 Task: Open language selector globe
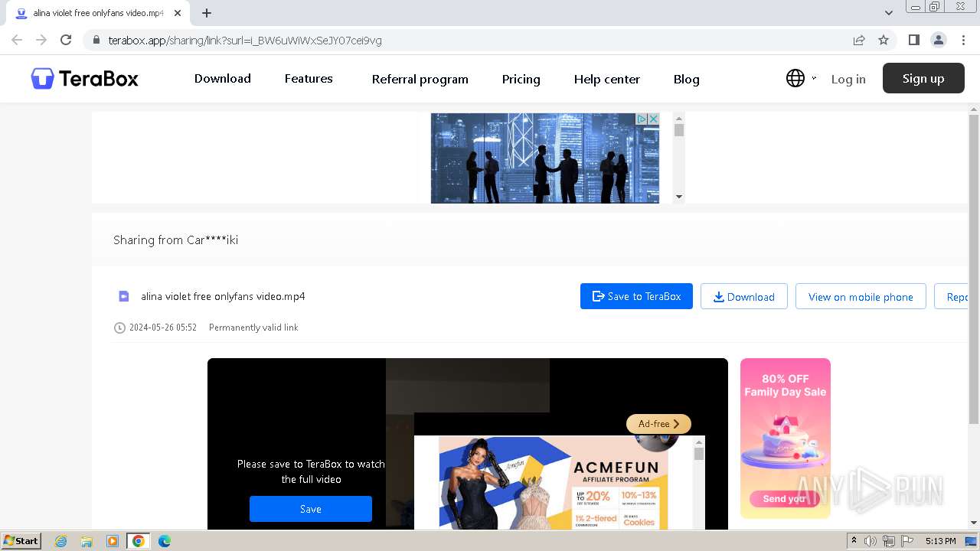click(x=795, y=78)
